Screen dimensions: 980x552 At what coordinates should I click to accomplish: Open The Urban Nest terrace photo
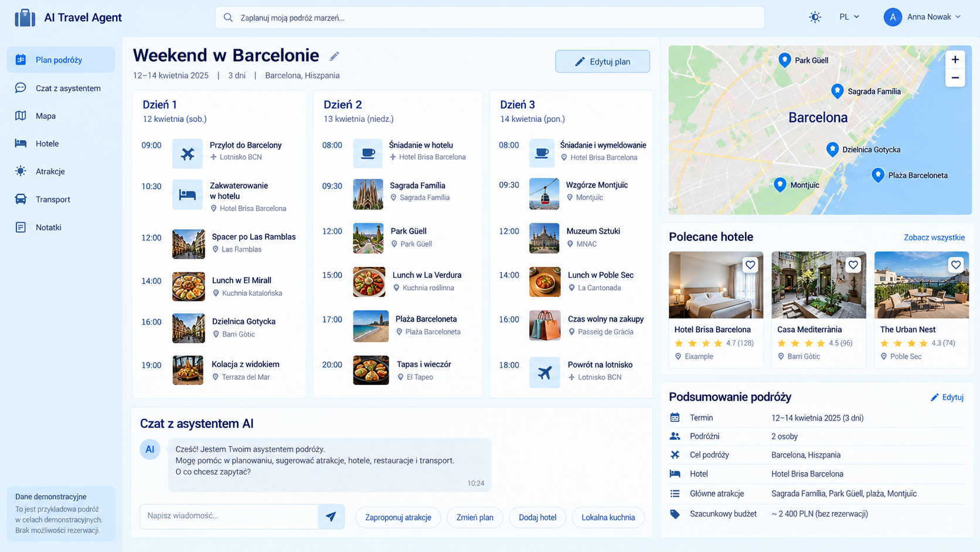tap(921, 285)
